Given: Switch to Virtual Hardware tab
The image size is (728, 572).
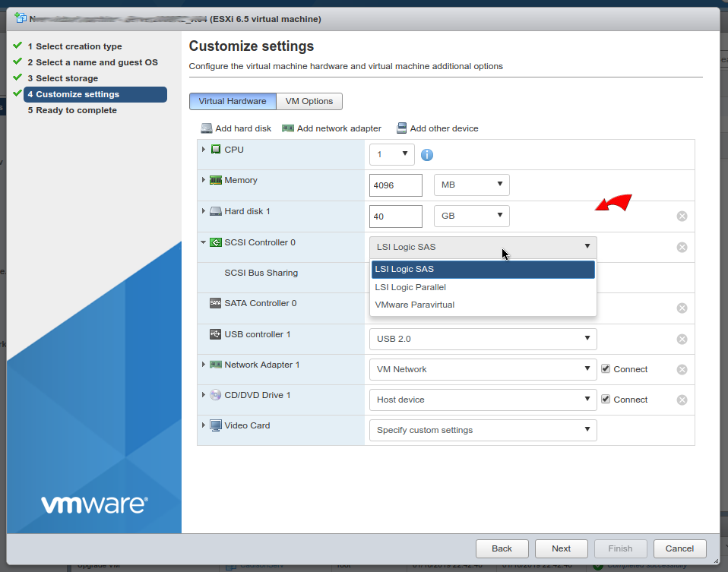Looking at the screenshot, I should coord(233,101).
